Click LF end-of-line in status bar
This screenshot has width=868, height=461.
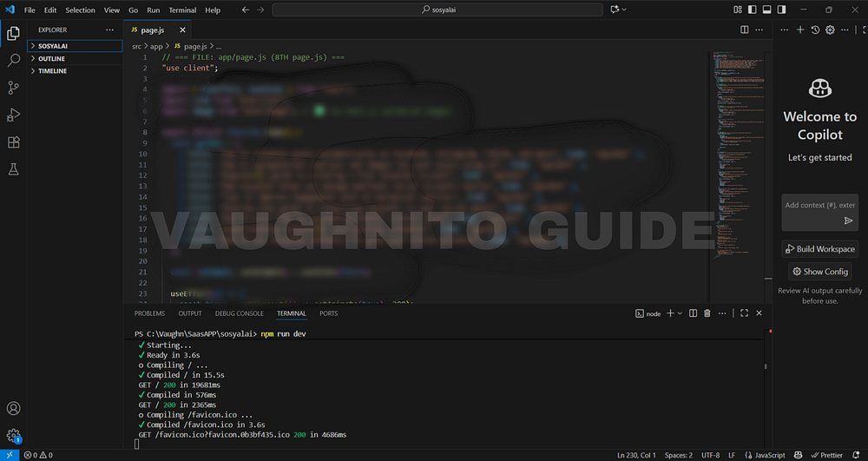point(732,455)
